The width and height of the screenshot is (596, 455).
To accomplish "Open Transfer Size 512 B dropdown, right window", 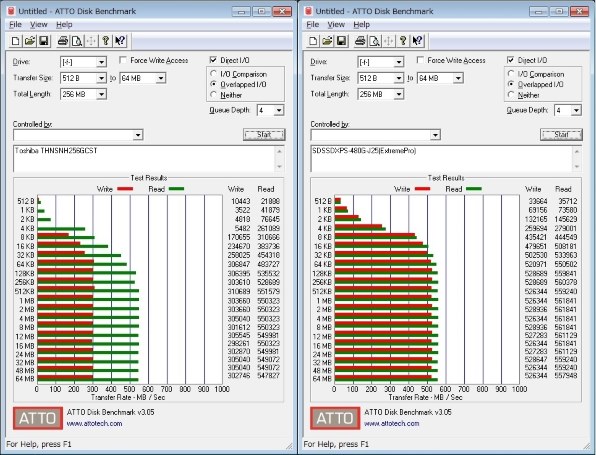I will [x=398, y=78].
